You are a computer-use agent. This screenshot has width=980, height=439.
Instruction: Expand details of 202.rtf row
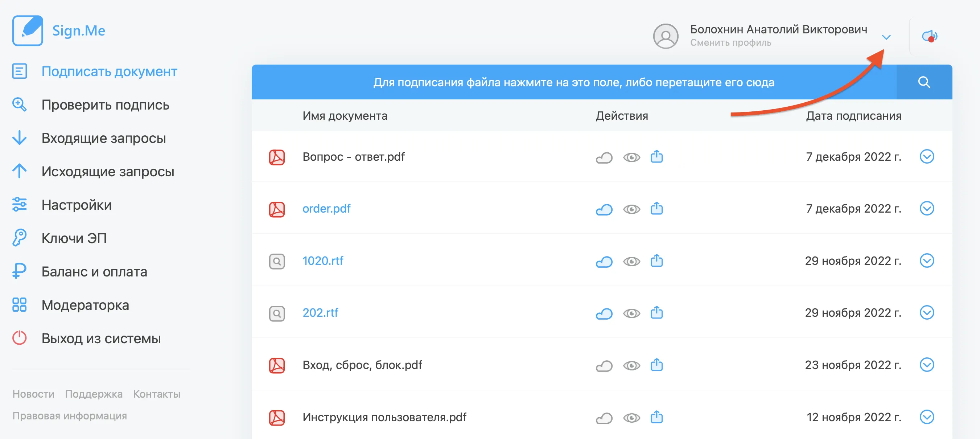pyautogui.click(x=927, y=313)
